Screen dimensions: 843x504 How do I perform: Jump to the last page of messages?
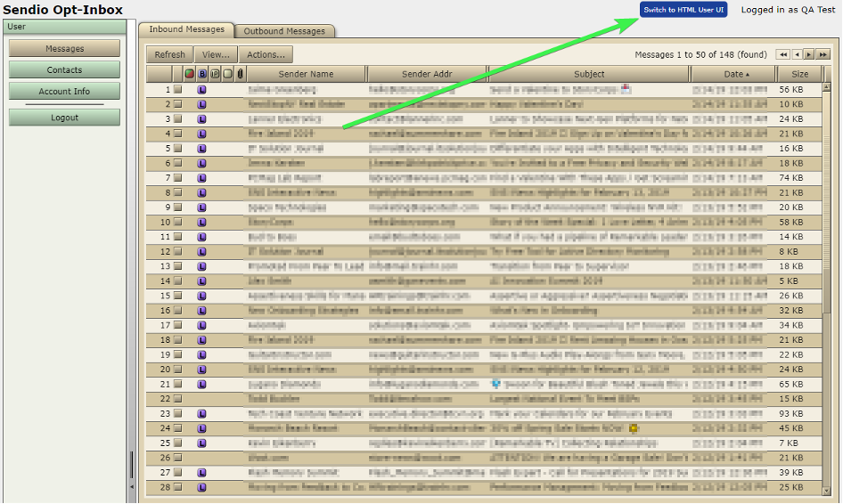(823, 54)
